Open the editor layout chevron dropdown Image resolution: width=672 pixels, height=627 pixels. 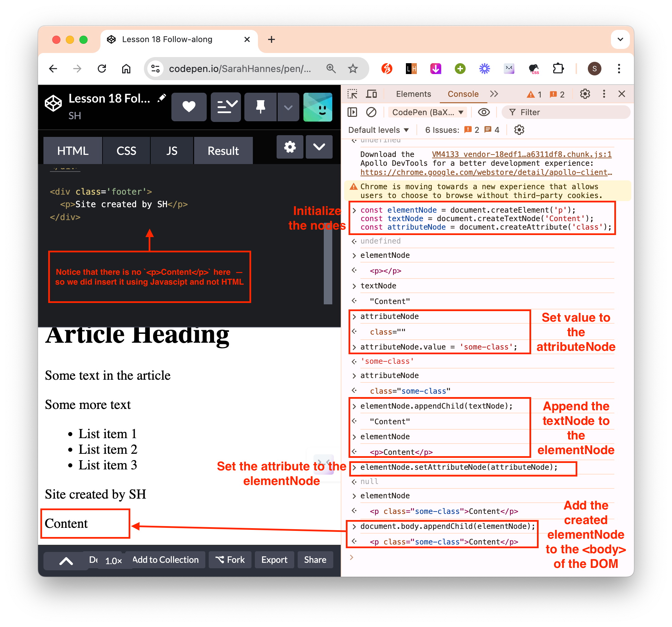click(319, 147)
